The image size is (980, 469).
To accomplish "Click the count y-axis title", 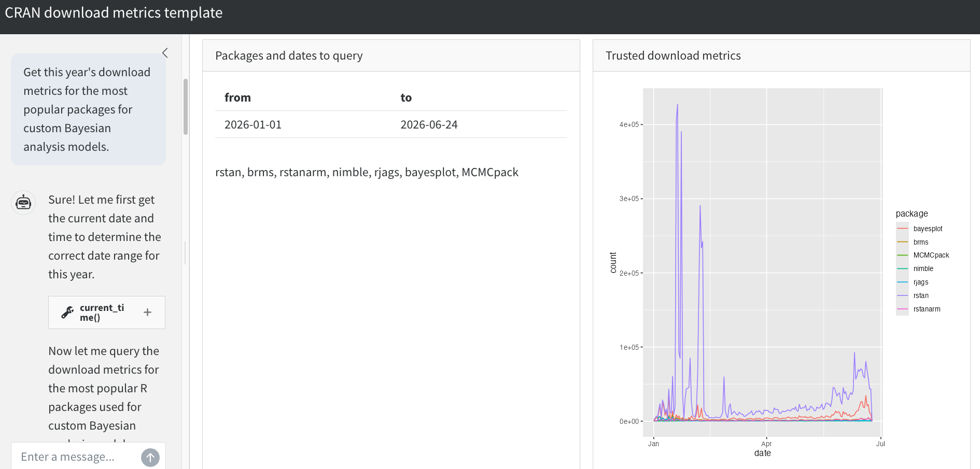I will [613, 263].
